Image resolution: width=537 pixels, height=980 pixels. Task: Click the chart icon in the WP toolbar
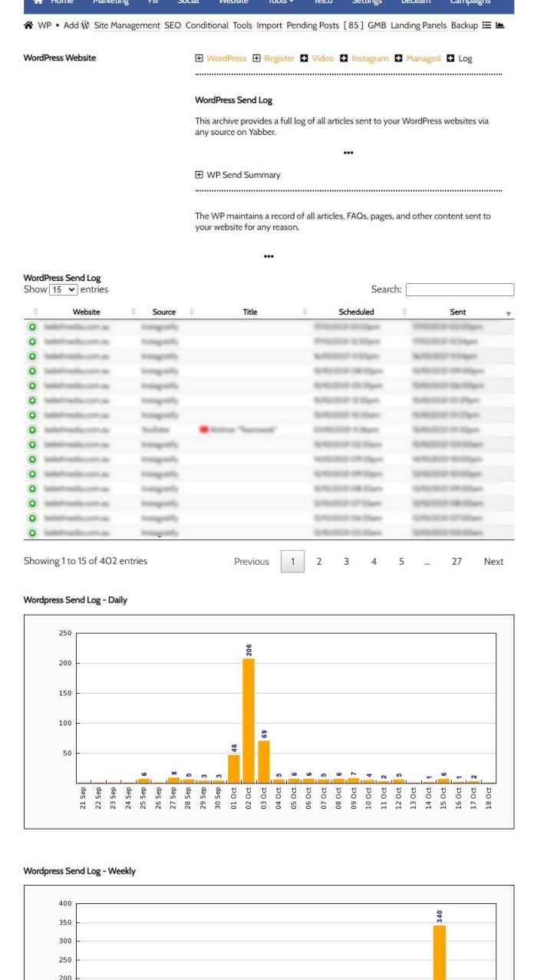[500, 25]
